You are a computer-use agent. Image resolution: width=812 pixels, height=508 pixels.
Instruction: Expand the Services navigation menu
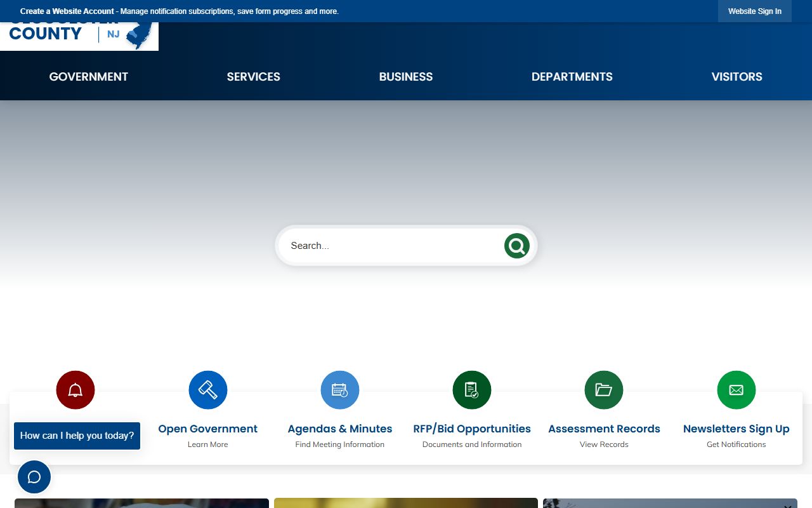[x=253, y=77]
